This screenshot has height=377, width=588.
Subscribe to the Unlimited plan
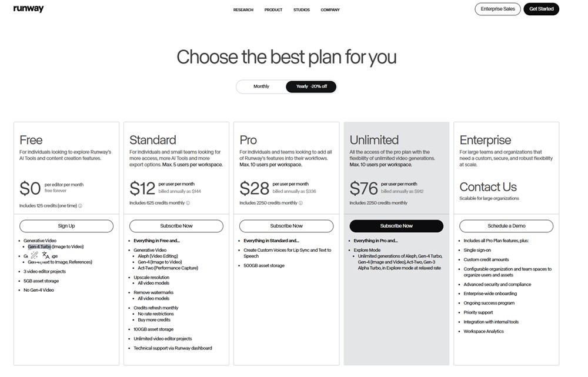396,226
